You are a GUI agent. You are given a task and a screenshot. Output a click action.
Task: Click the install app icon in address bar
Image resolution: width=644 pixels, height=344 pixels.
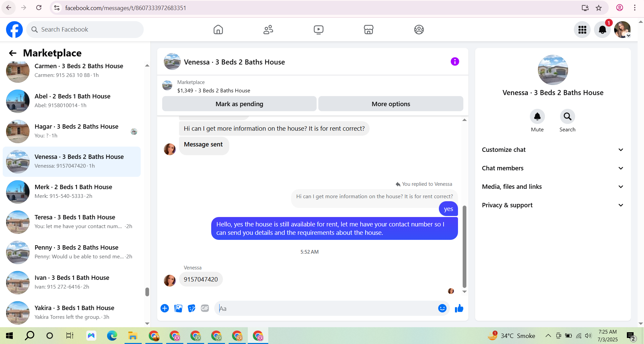[585, 8]
